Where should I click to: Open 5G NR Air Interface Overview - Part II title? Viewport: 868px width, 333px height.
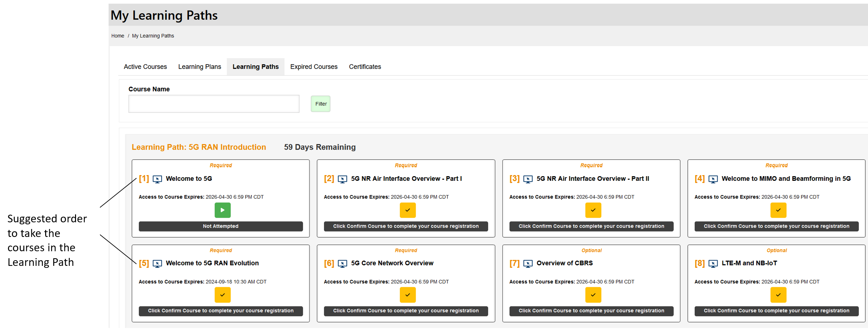(593, 179)
